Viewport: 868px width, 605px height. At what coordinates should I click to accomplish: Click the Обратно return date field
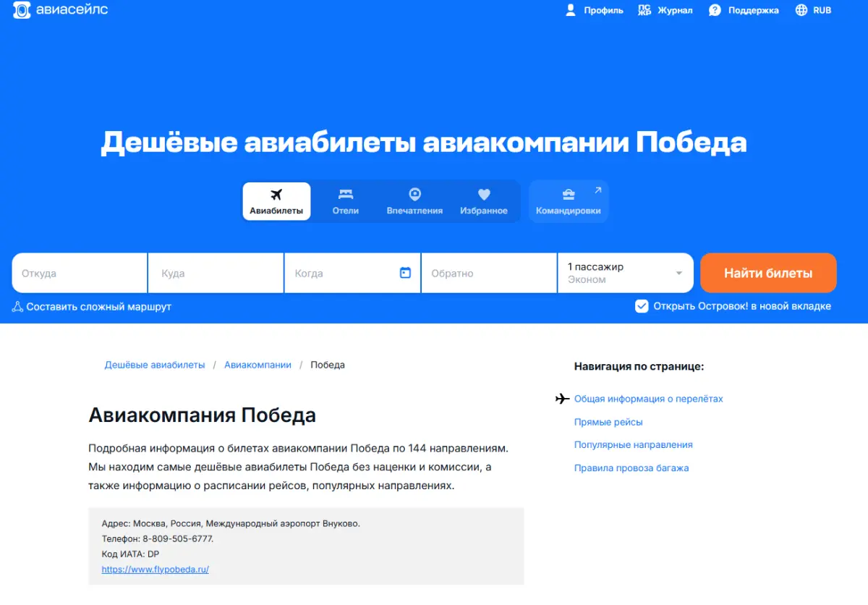[x=489, y=273]
